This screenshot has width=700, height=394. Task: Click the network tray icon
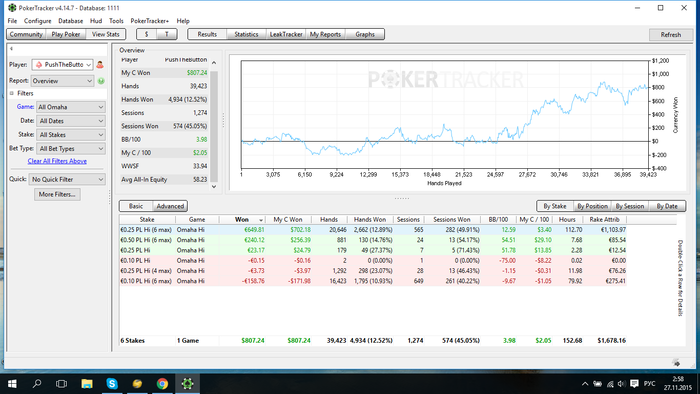pyautogui.click(x=610, y=384)
